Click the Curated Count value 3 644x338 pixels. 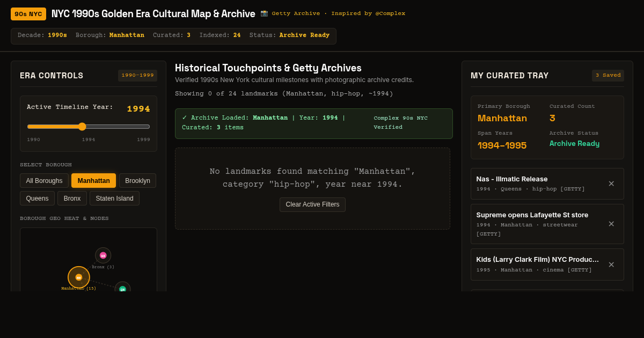[552, 118]
